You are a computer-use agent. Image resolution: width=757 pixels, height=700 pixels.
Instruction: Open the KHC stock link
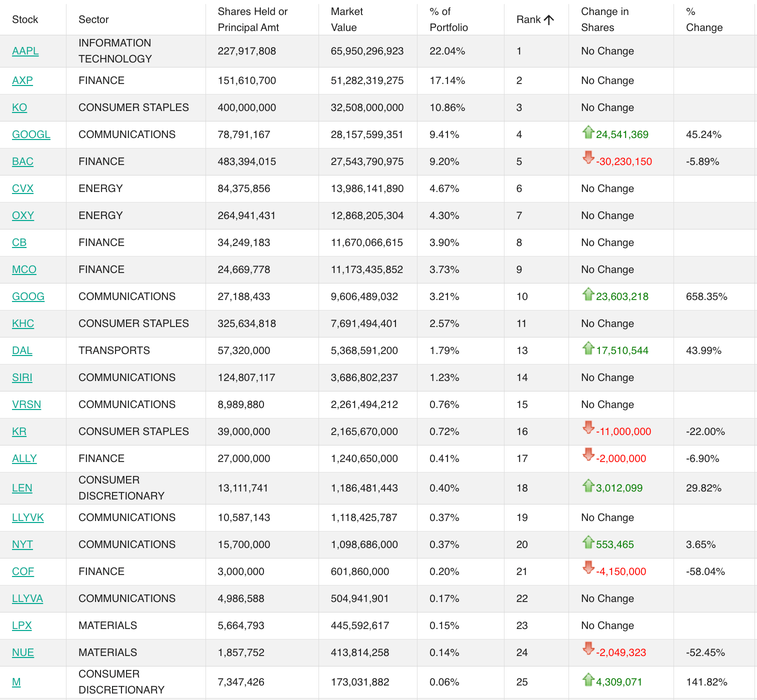(23, 323)
